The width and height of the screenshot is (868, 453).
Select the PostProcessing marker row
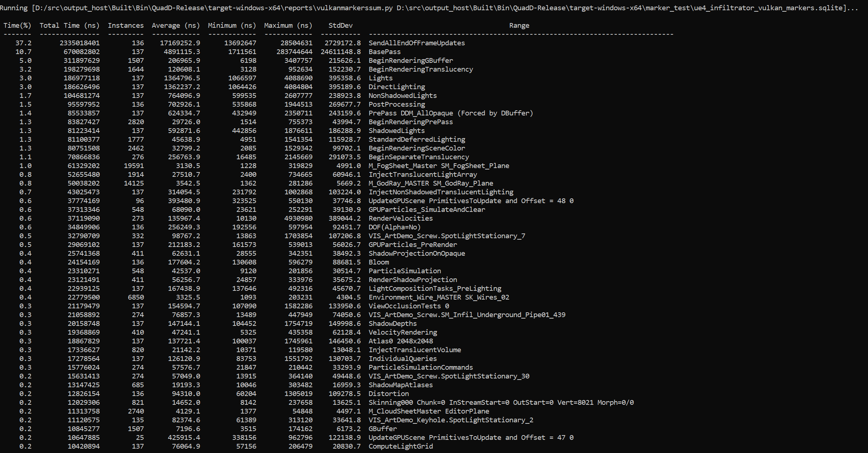click(x=396, y=104)
